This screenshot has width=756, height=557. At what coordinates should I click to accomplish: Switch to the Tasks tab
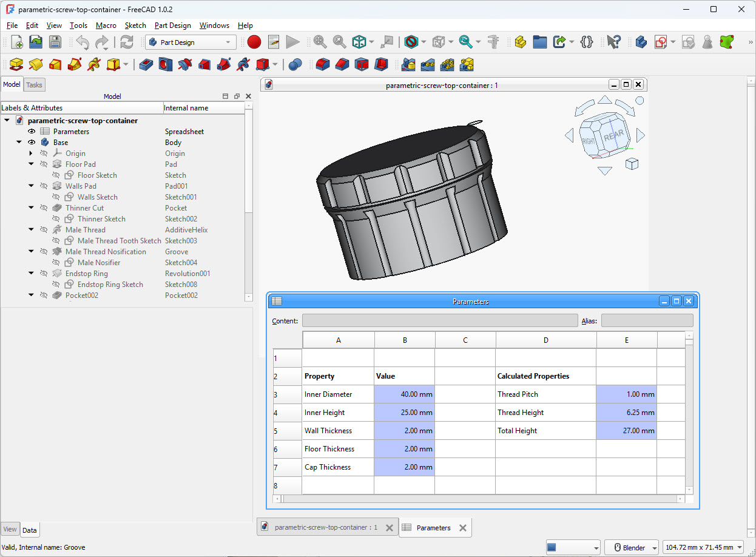click(x=34, y=85)
